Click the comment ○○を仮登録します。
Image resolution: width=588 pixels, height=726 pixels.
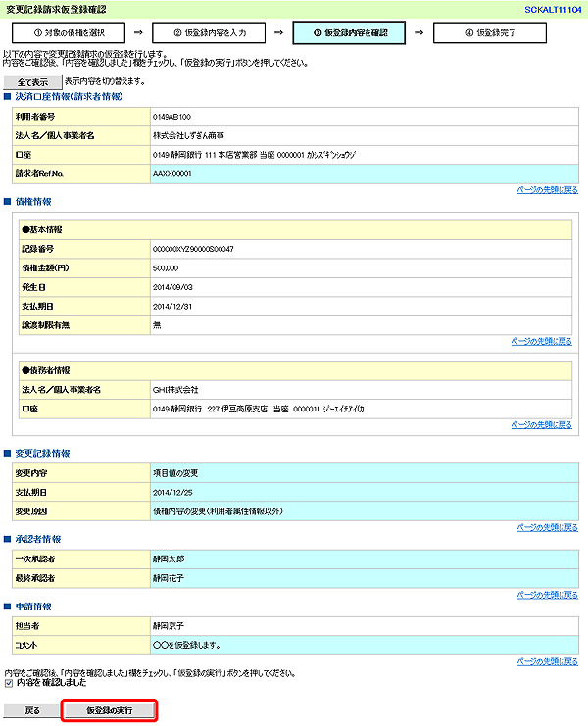[186, 646]
